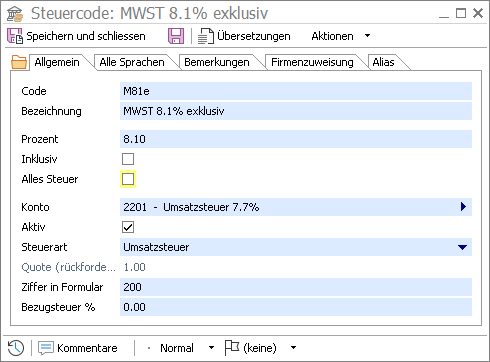The image size is (490, 362).
Task: Expand the Steuerart dropdown arrow
Action: pyautogui.click(x=462, y=247)
